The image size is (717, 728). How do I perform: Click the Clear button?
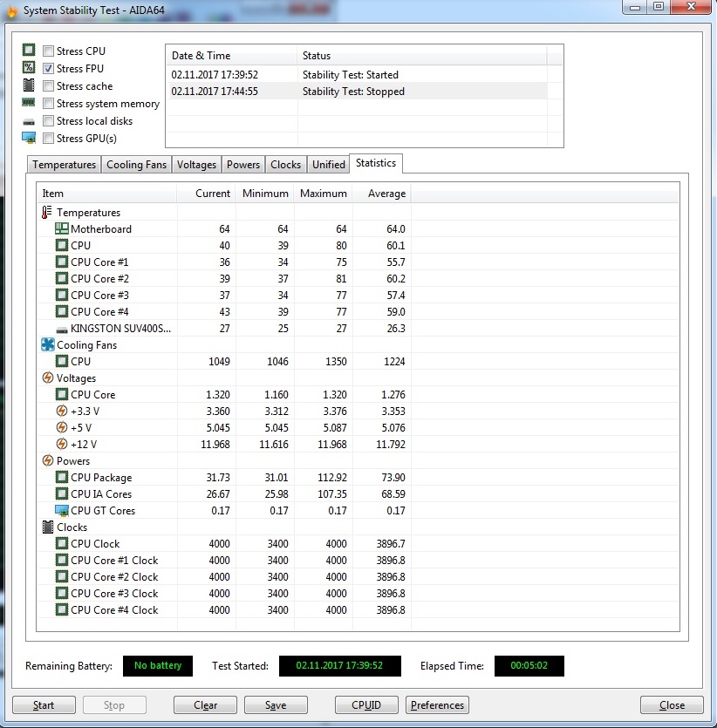[205, 704]
